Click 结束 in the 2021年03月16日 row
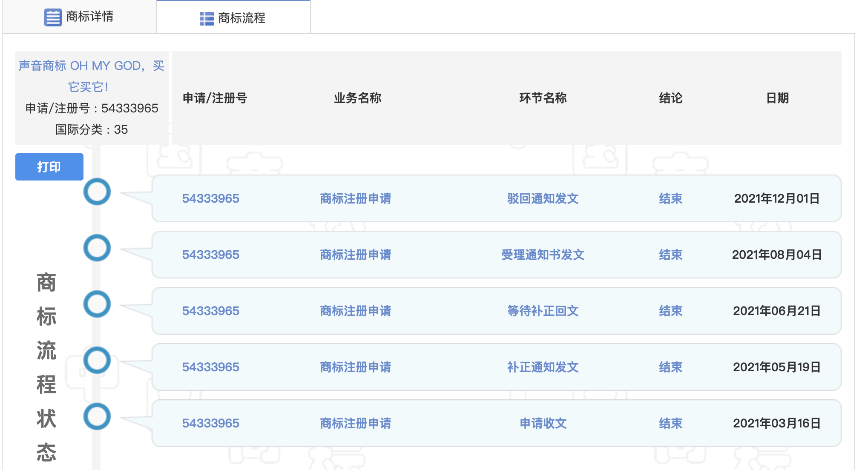868x470 pixels. (670, 423)
